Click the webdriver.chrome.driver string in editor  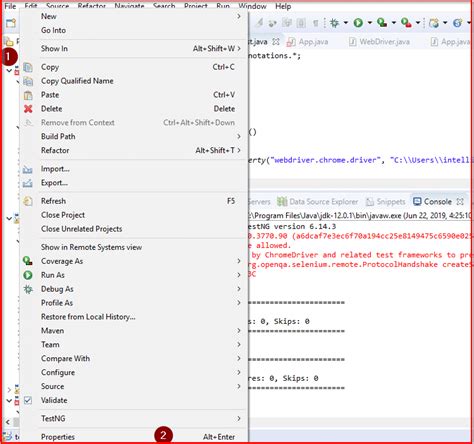coord(325,160)
